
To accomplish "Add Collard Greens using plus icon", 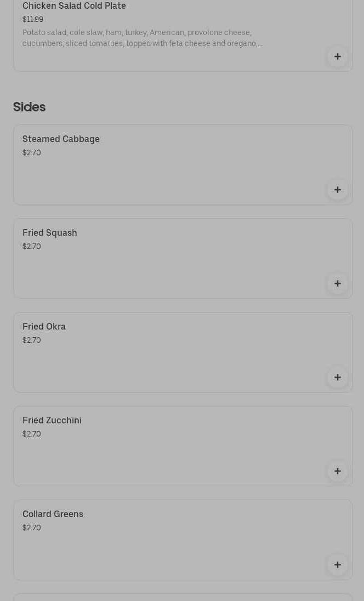I will click(x=337, y=565).
